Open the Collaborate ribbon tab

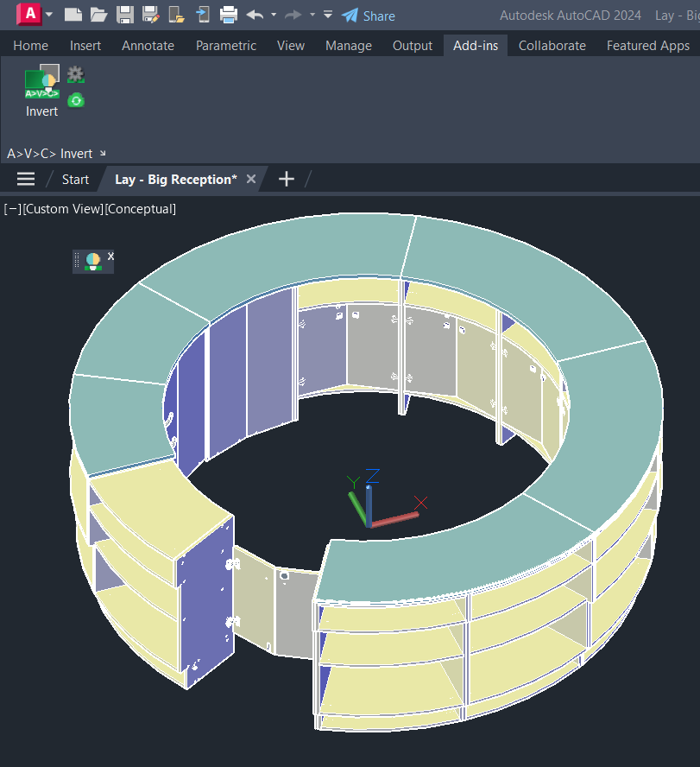point(552,46)
